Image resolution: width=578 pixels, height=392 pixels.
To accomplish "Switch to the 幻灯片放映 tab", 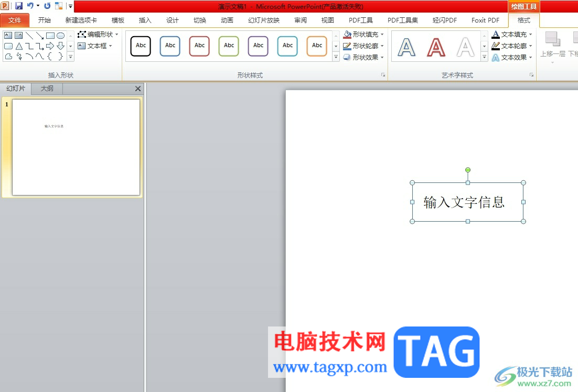I will coord(264,20).
